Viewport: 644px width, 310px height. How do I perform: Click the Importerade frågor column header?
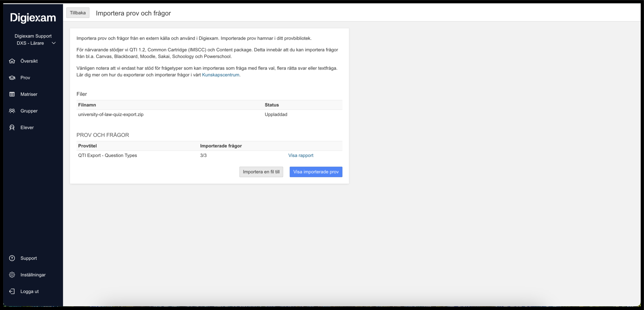click(x=221, y=146)
